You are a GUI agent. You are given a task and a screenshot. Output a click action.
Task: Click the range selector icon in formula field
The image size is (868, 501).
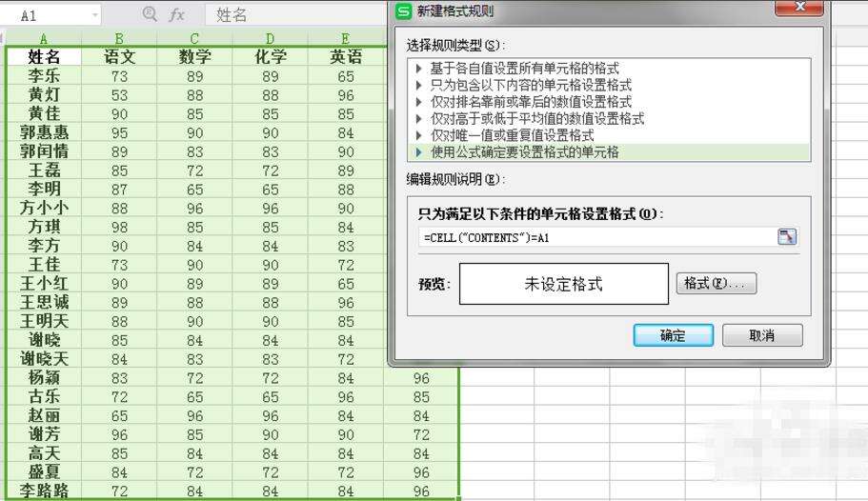787,237
